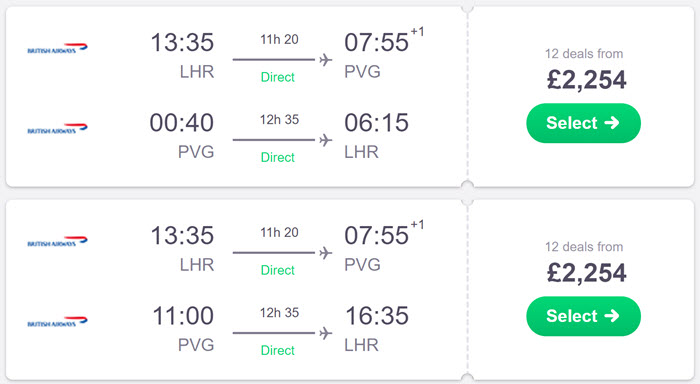Click British Airways logo on first outbound flight

tap(57, 48)
